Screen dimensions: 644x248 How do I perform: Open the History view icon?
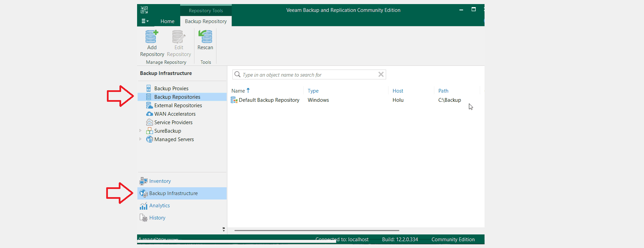click(144, 218)
